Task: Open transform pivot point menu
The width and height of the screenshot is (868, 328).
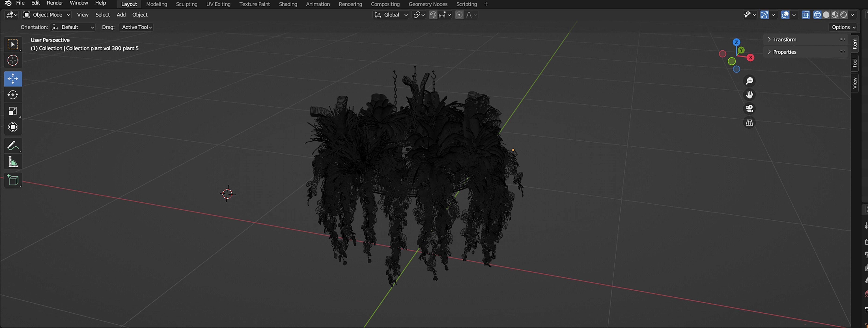Action: coord(419,15)
